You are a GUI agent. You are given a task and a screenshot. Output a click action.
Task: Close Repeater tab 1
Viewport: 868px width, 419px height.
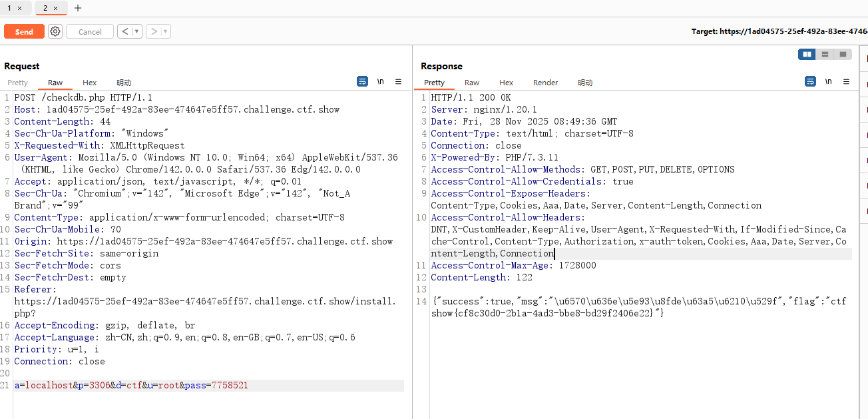(x=19, y=8)
